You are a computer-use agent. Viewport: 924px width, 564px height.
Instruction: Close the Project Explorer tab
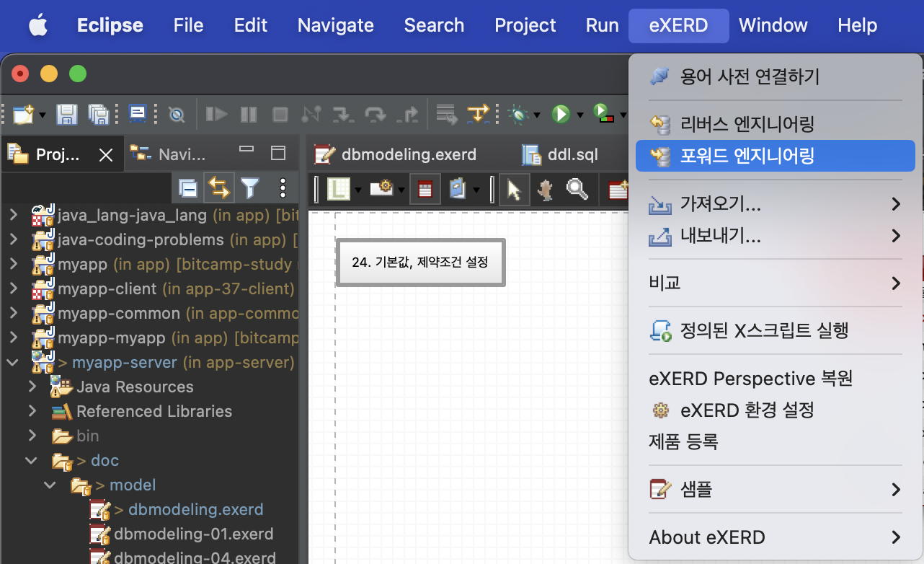[106, 154]
